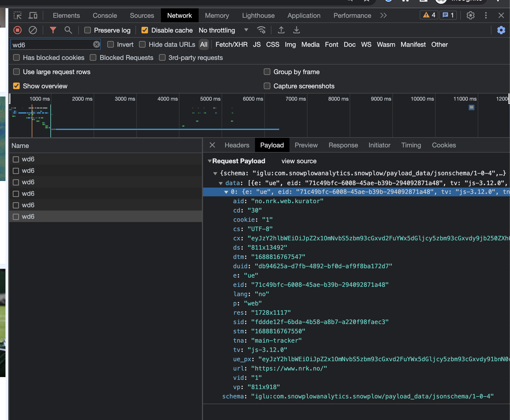Click the view source link
The width and height of the screenshot is (510, 420).
pos(299,161)
